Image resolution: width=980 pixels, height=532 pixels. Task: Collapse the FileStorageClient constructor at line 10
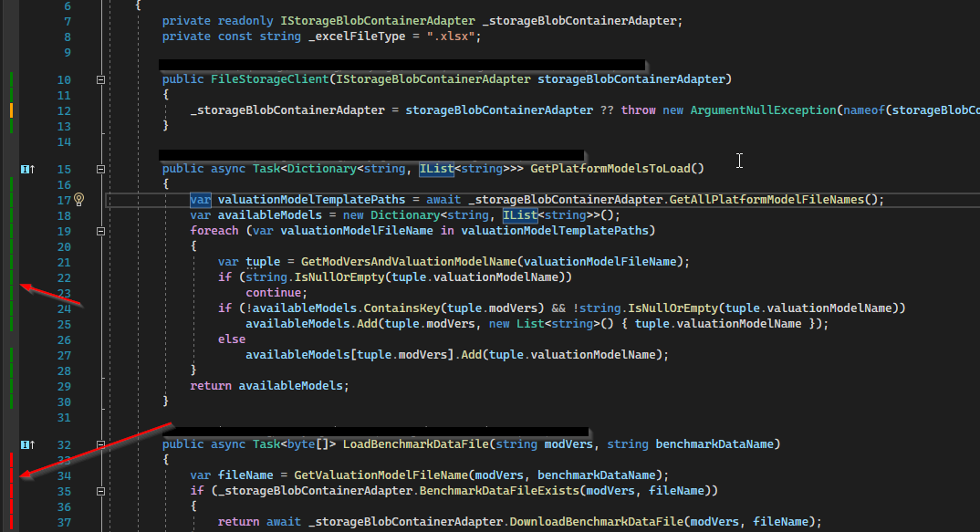point(101,79)
